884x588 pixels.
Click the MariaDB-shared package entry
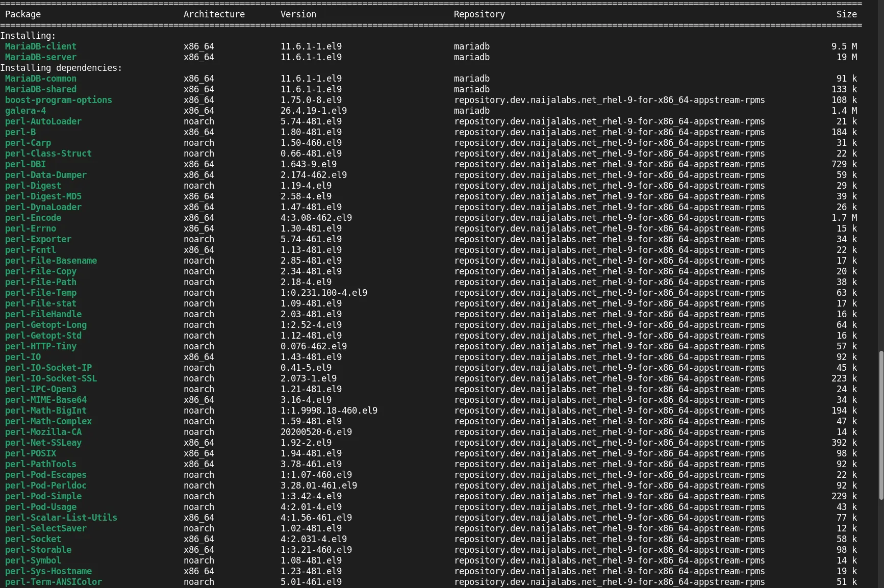pyautogui.click(x=41, y=89)
